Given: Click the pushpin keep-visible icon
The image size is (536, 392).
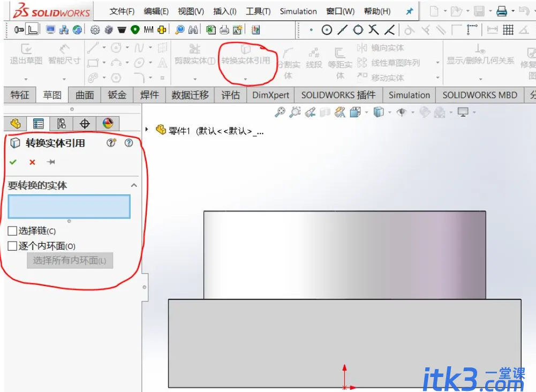Looking at the screenshot, I should (51, 162).
